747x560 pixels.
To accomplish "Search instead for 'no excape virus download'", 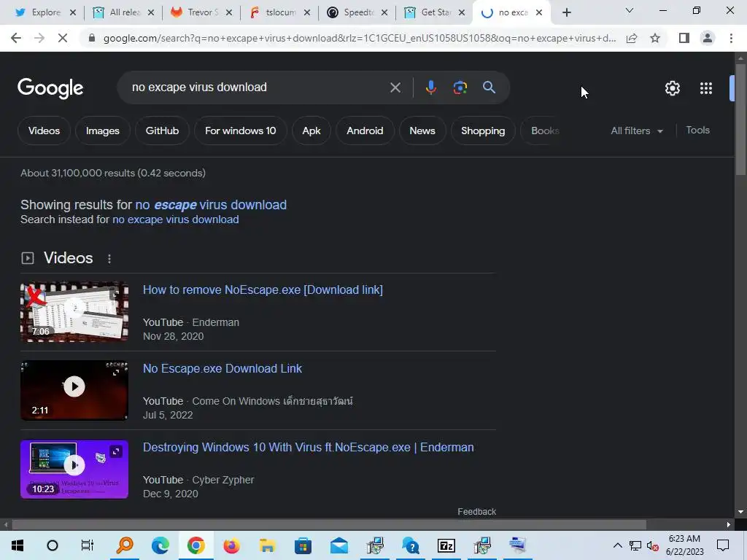I will point(175,219).
